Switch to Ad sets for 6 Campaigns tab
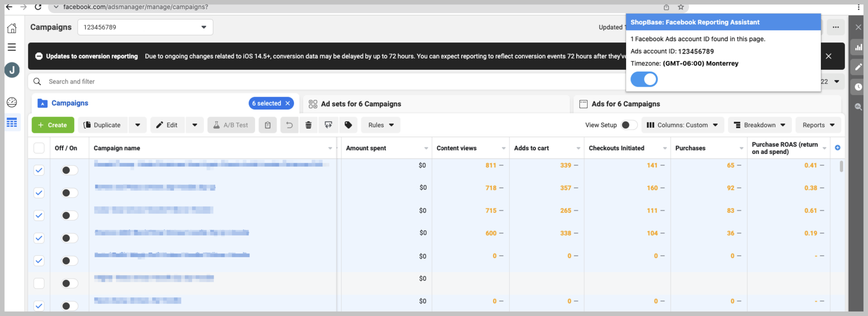Viewport: 868px width, 316px height. point(361,104)
